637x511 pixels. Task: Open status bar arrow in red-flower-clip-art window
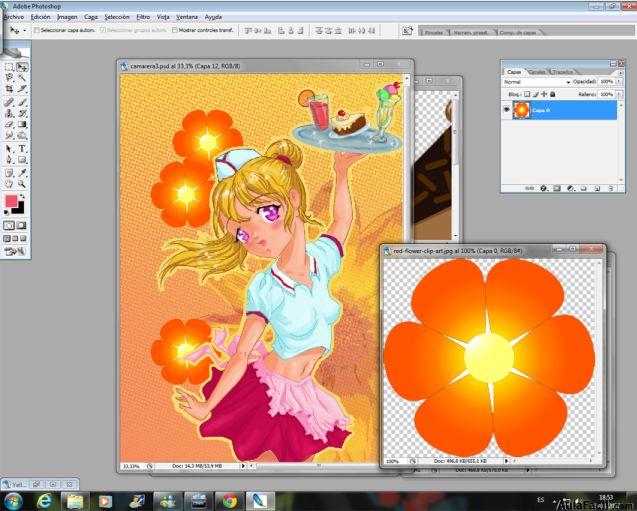coord(506,461)
